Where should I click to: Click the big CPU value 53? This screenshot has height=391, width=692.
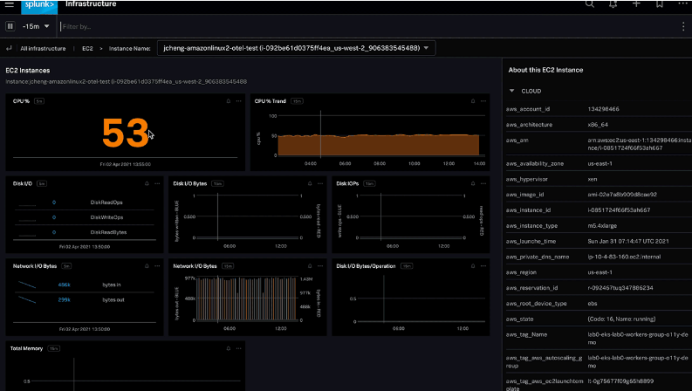coord(125,133)
